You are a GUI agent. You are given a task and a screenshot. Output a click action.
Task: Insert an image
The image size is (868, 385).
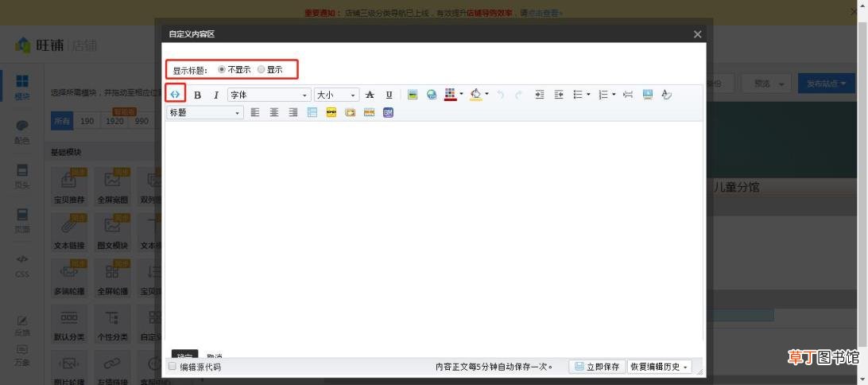412,95
